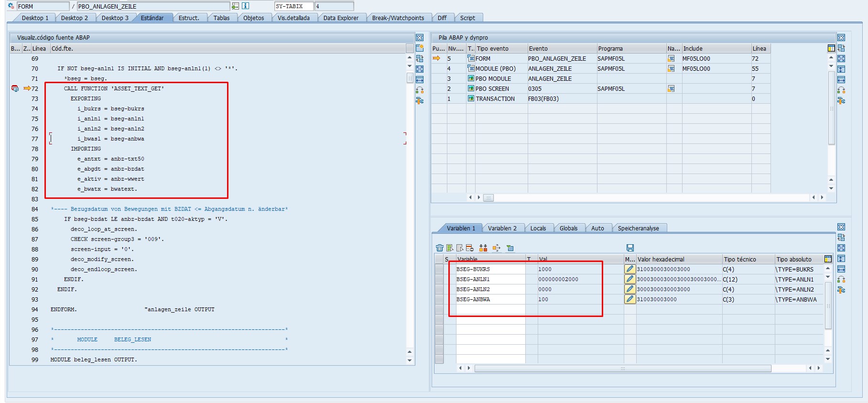Select row marker for BSEG-ANLN2
The image size is (868, 403).
click(439, 289)
